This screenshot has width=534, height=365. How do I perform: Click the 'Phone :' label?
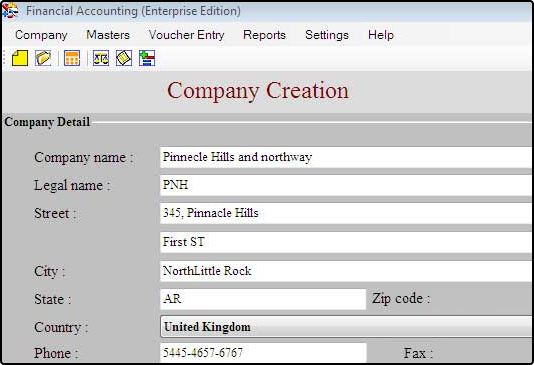click(56, 353)
